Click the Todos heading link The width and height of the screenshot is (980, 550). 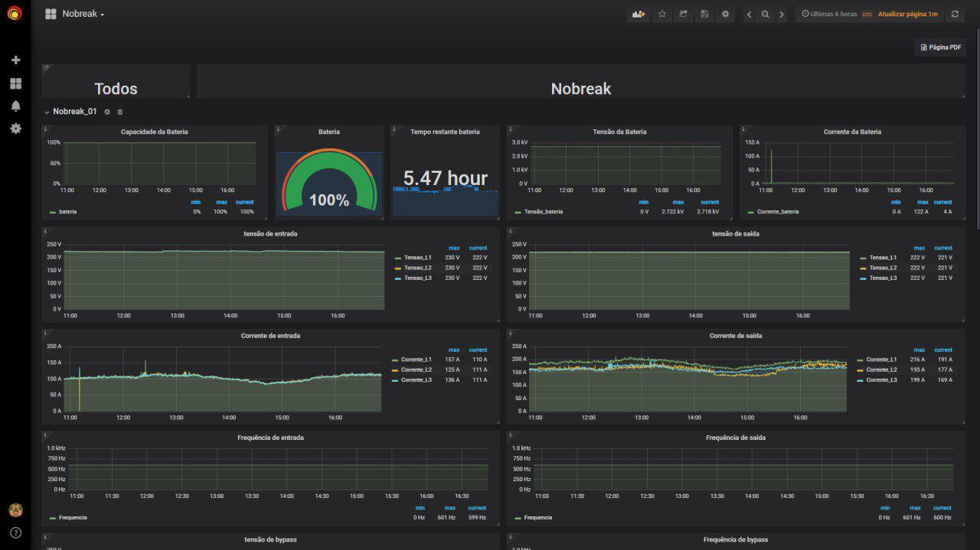[116, 89]
